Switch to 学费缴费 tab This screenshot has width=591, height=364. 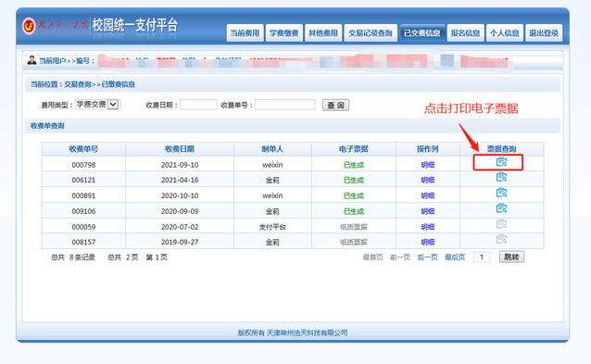click(283, 33)
